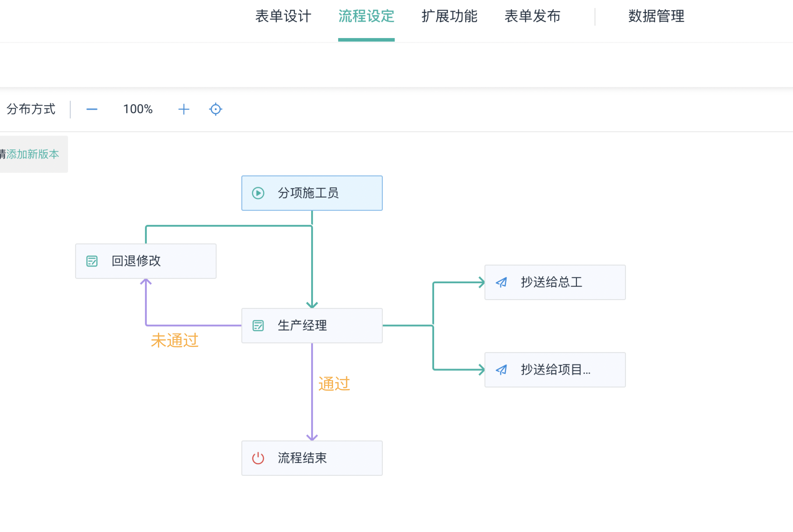
Task: Go to the 表单发布 tab
Action: coord(532,16)
